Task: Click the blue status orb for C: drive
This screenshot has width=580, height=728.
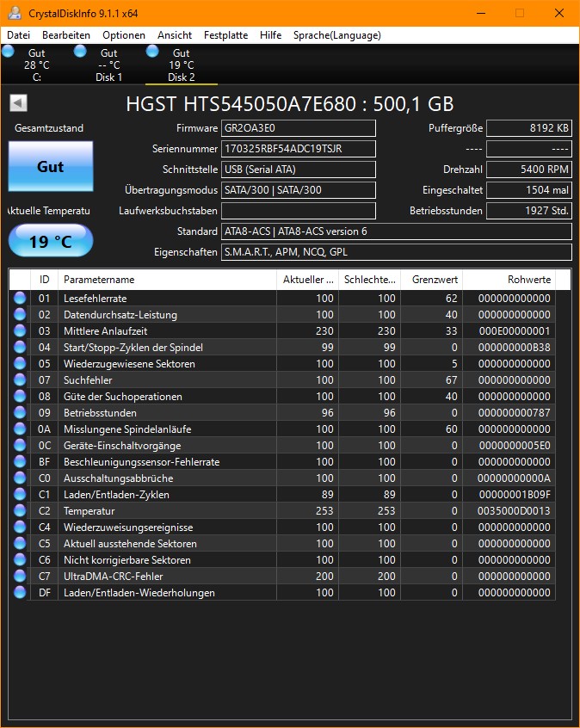Action: [x=9, y=51]
